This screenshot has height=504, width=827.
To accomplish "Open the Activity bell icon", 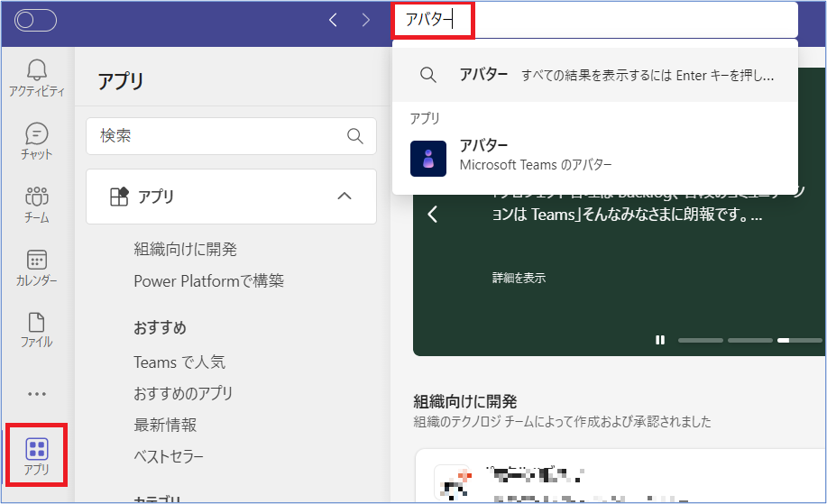I will click(36, 70).
